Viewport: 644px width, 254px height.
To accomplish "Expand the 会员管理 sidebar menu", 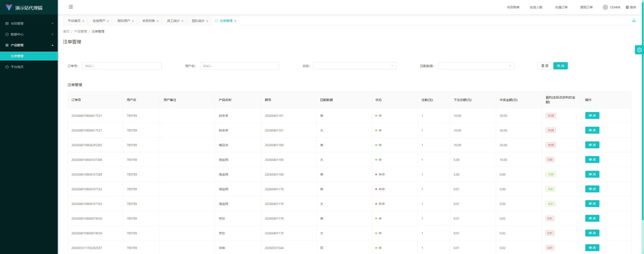I will point(29,23).
